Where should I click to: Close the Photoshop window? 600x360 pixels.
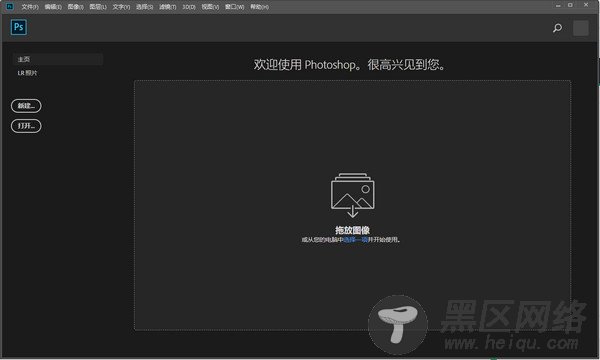point(586,5)
